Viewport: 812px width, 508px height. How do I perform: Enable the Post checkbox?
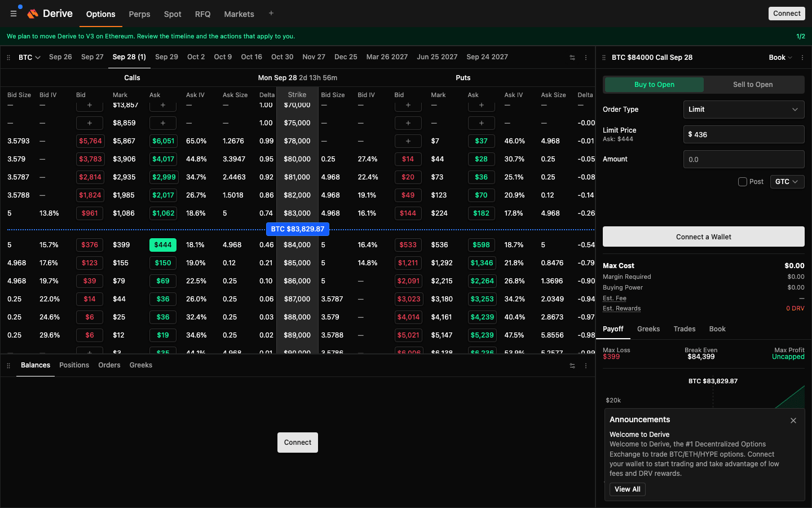pyautogui.click(x=743, y=182)
